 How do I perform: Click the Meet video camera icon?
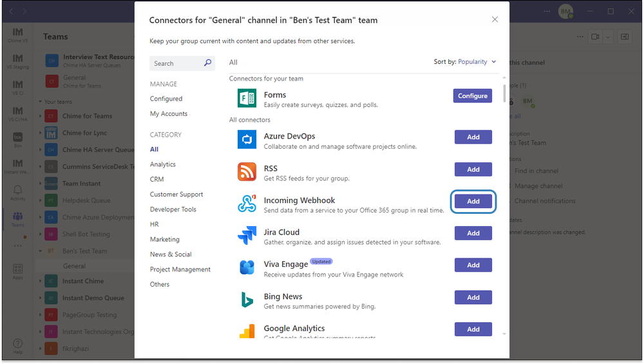tap(594, 37)
